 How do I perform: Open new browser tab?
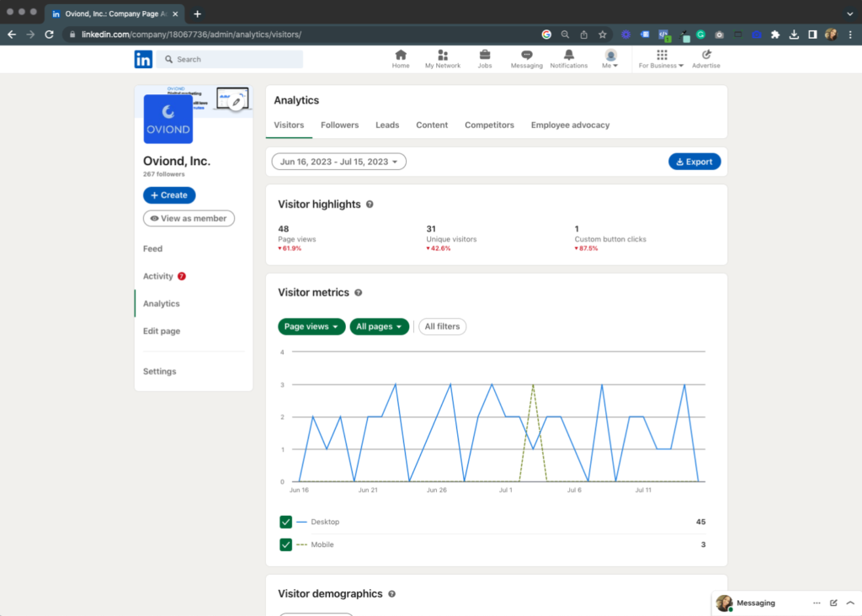click(x=197, y=13)
